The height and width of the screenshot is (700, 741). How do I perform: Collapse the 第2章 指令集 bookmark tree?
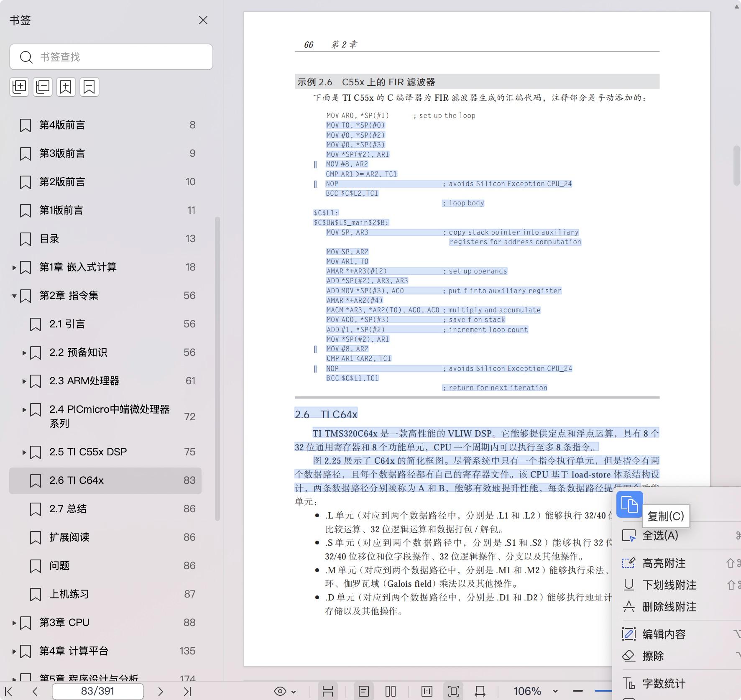click(x=14, y=295)
